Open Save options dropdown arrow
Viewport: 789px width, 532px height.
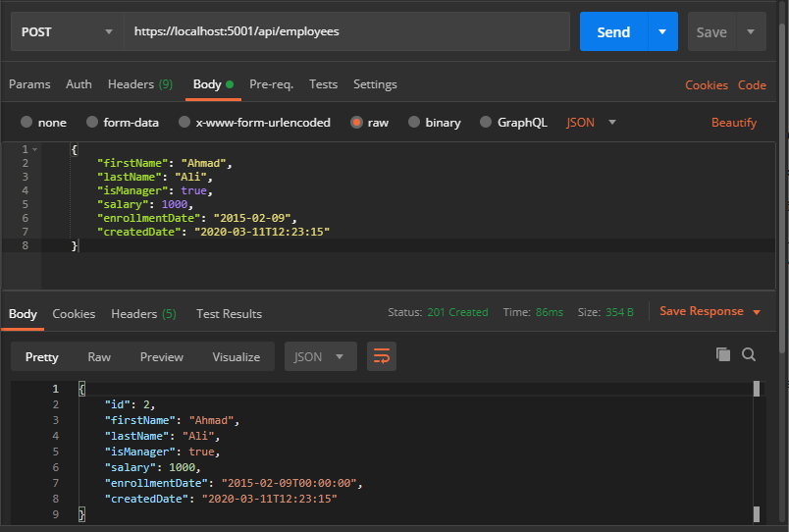[x=751, y=31]
